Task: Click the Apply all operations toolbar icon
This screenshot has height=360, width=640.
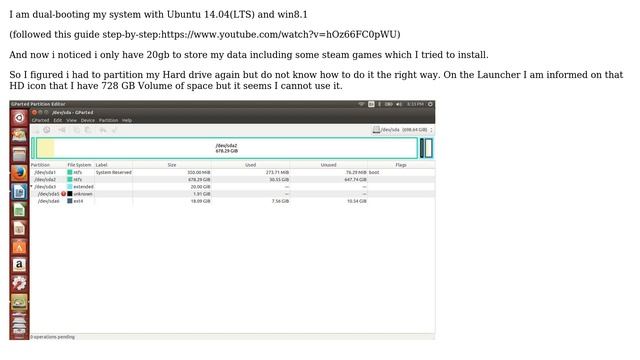Action: pyautogui.click(x=114, y=130)
